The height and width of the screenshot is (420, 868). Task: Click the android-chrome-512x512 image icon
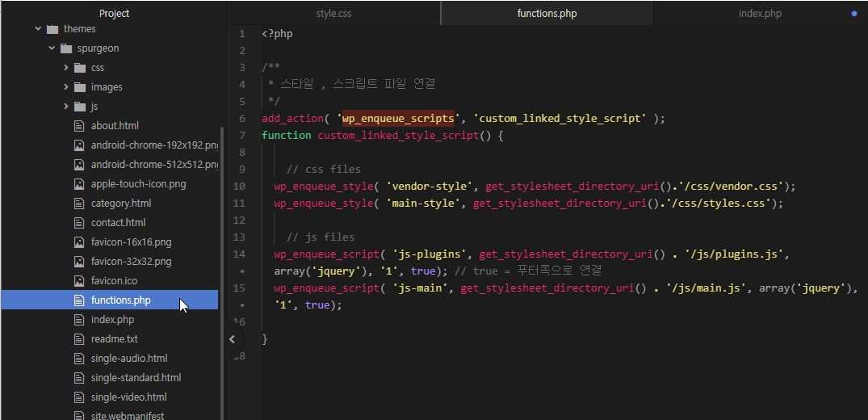click(x=79, y=165)
